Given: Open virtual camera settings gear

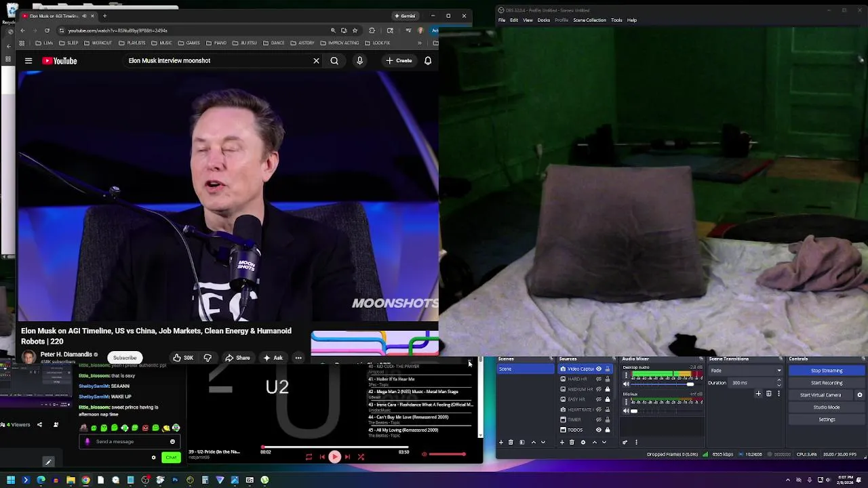Looking at the screenshot, I should coord(860,395).
